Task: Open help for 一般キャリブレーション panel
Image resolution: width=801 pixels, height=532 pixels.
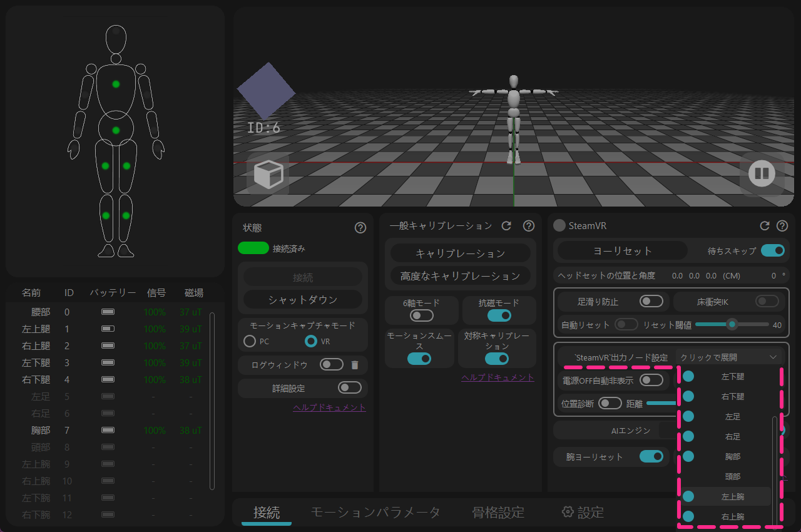Action: click(x=529, y=225)
